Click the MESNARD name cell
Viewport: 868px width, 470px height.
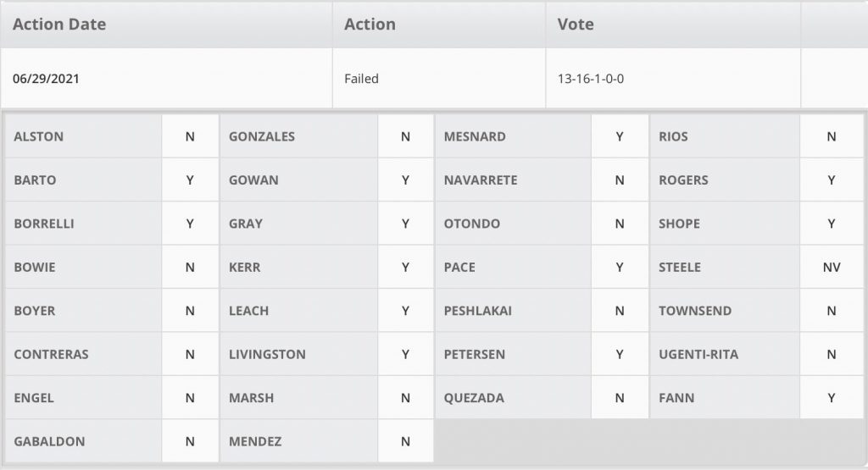click(x=475, y=136)
